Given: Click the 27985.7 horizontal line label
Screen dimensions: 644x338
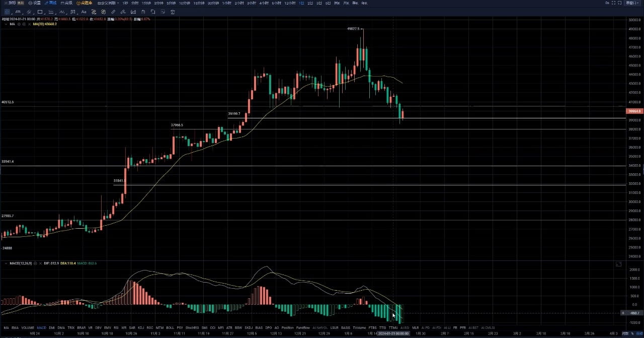Looking at the screenshot, I should click(x=8, y=216).
